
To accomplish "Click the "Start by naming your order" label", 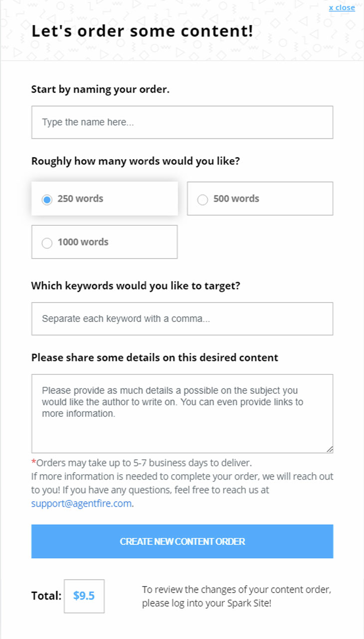I will click(100, 89).
